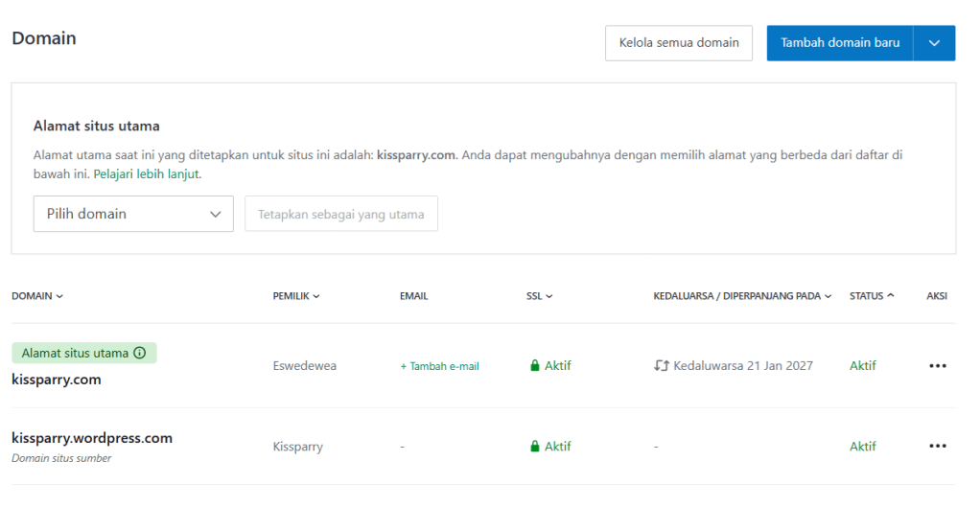Click the SSL lock icon for kissparry.wordpress.com
The image size is (980, 507).
point(535,447)
